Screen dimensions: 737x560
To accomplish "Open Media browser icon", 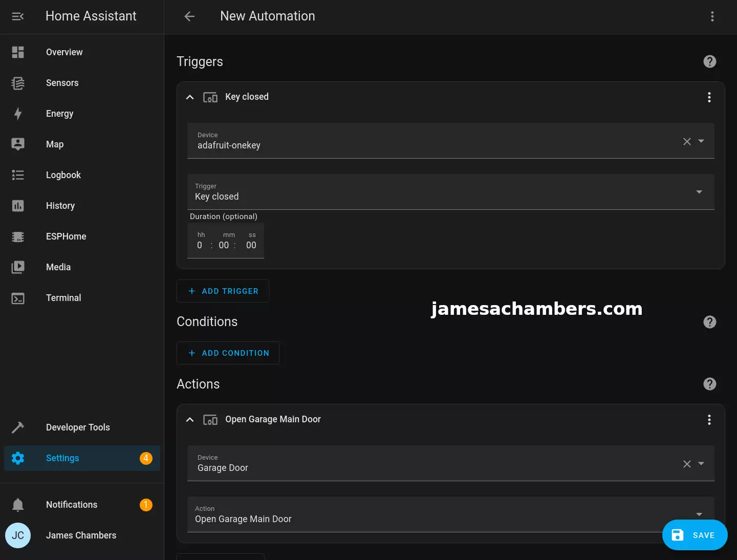I will [x=18, y=267].
